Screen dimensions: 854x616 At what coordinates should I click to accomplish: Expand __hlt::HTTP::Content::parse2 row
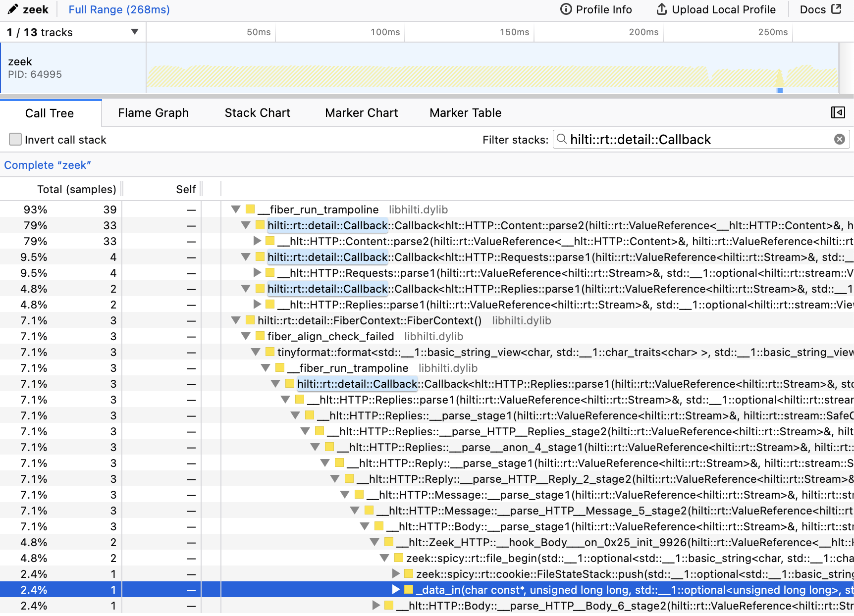257,241
